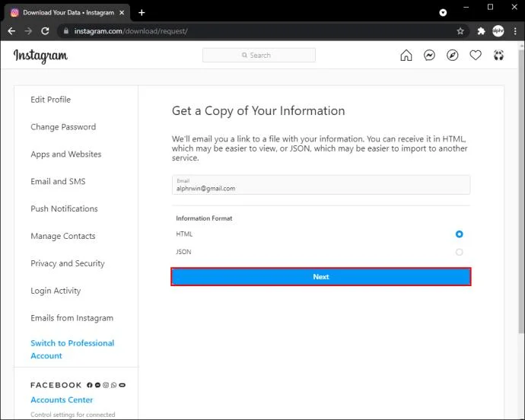Open Activity heart icon
This screenshot has height=420, width=525.
point(476,56)
